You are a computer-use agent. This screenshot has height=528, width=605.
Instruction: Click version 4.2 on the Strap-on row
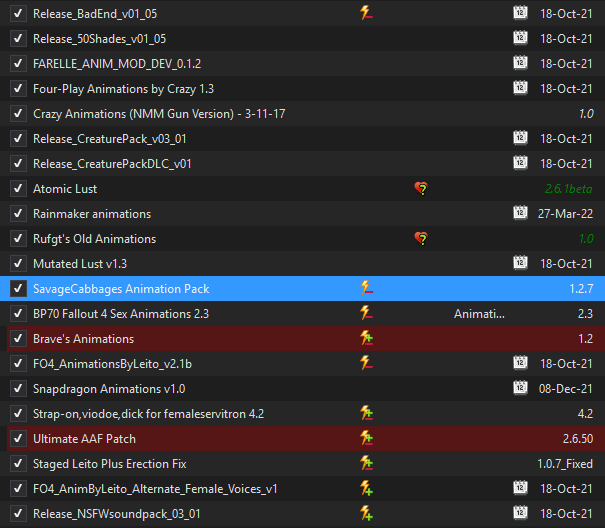point(585,414)
